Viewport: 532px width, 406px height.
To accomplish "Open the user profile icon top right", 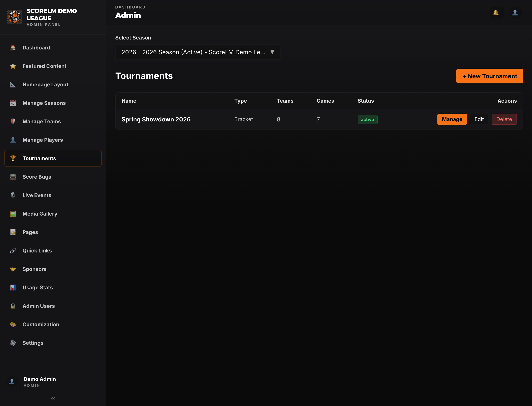I will click(x=515, y=13).
